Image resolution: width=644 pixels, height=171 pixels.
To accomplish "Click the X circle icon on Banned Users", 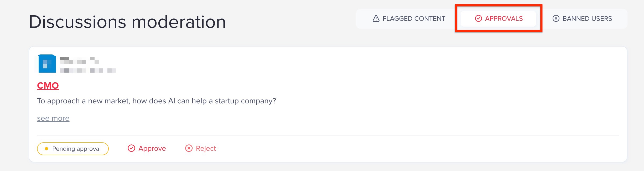I will [x=556, y=18].
